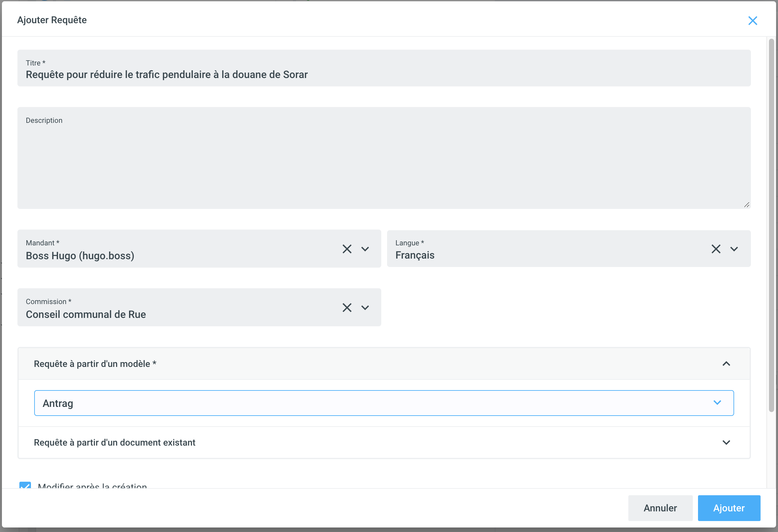Click the 'Conseil communal de Rue' value
778x532 pixels.
(86, 314)
